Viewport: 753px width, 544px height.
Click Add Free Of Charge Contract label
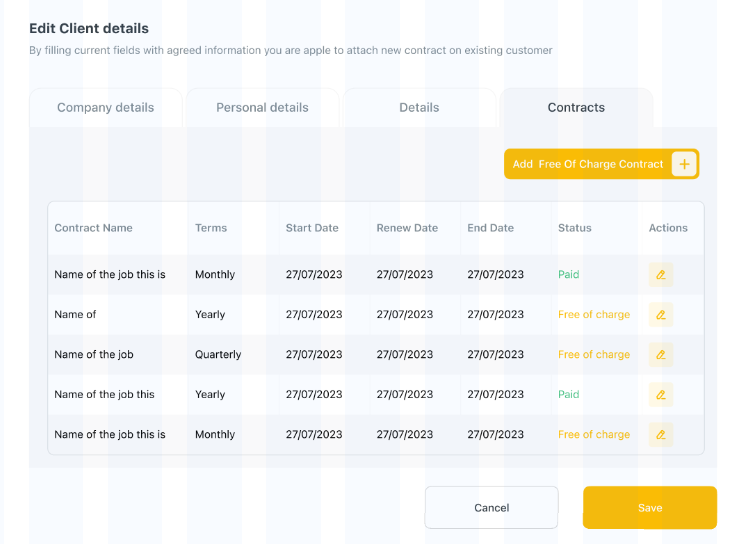588,164
